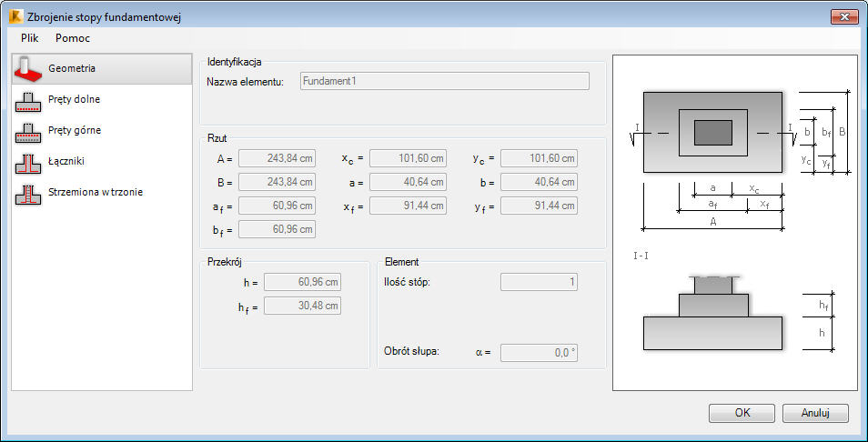Click the xc field 101,60 cm

click(408, 159)
